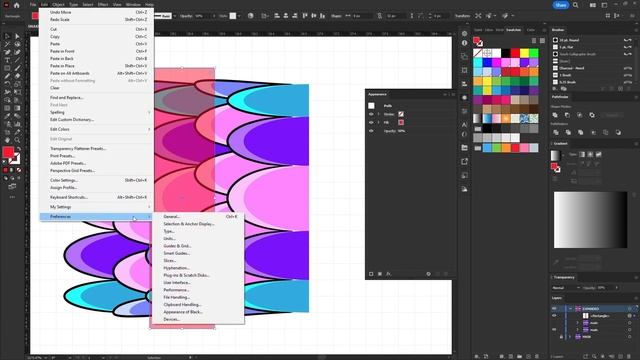Open the Asset Export panel icon

[x=464, y=162]
